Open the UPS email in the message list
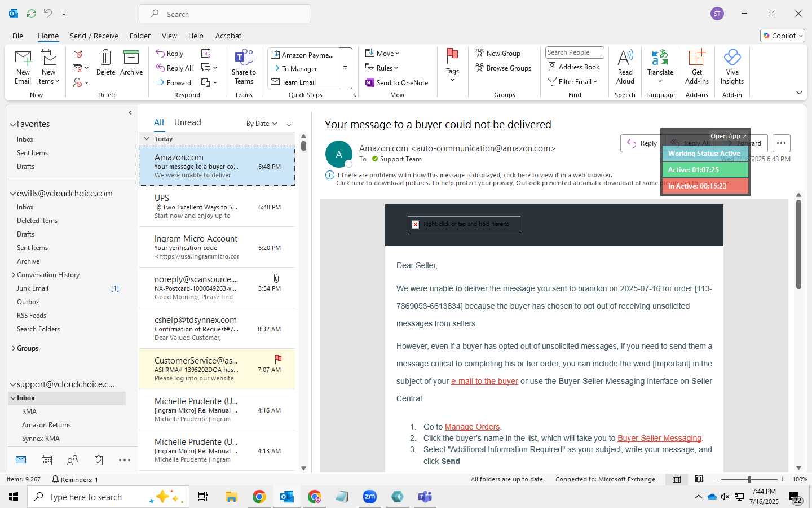Image resolution: width=812 pixels, height=508 pixels. click(217, 207)
